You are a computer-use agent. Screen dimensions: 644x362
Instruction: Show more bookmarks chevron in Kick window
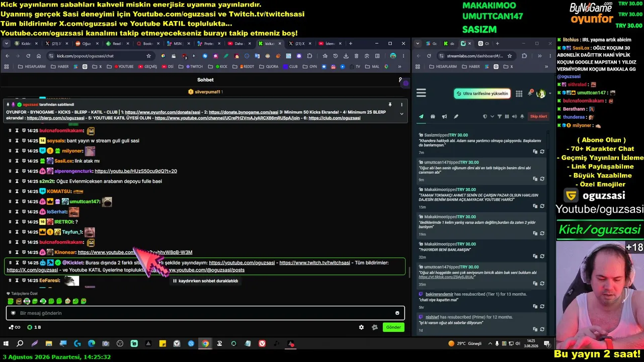(x=400, y=66)
